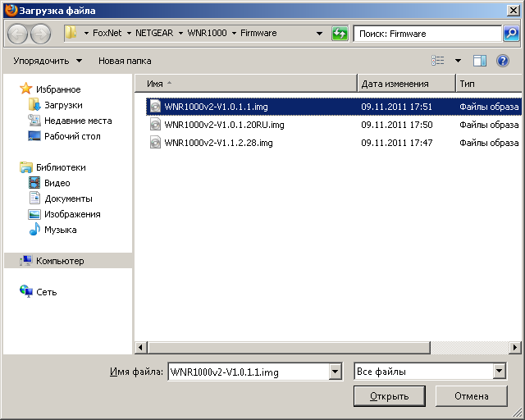525x420 pixels.
Task: Select the Музыка label in sidebar
Action: click(61, 230)
